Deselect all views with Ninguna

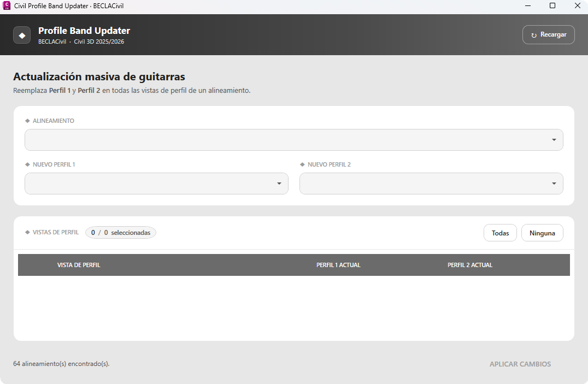click(542, 233)
